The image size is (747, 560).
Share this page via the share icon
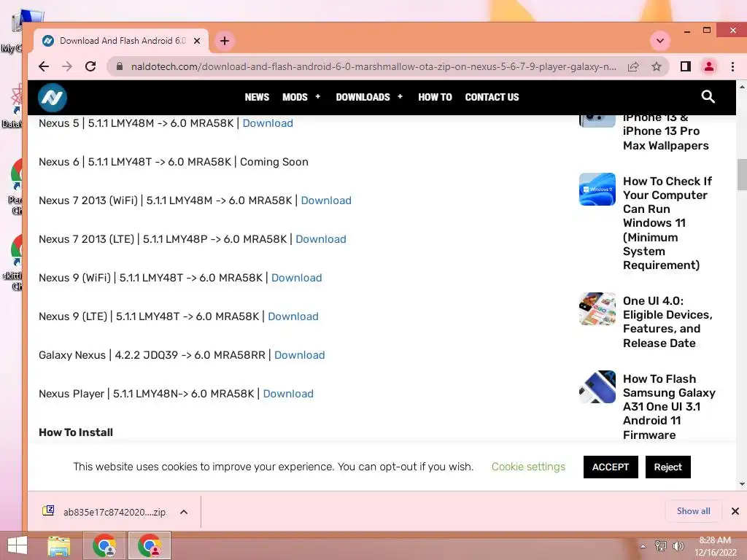633,66
